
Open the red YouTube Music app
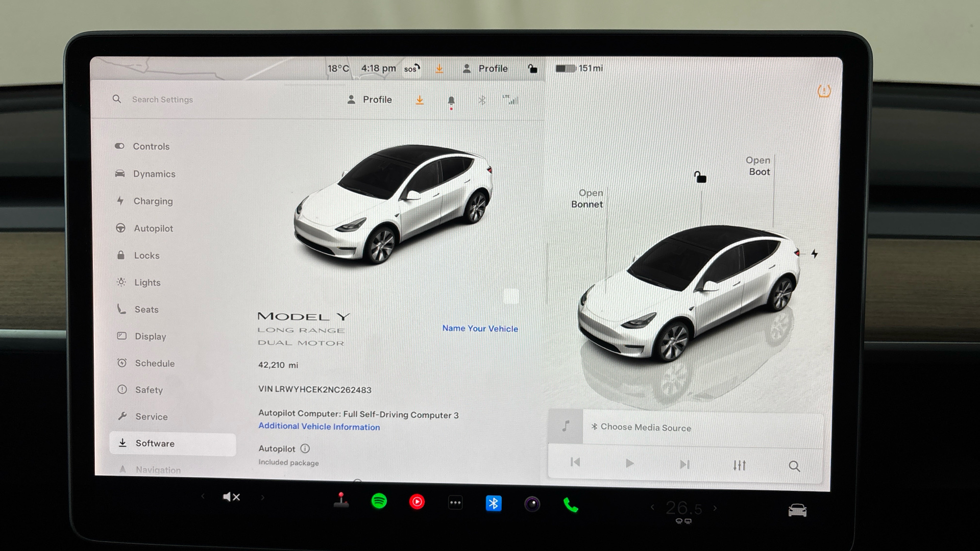[x=417, y=502]
